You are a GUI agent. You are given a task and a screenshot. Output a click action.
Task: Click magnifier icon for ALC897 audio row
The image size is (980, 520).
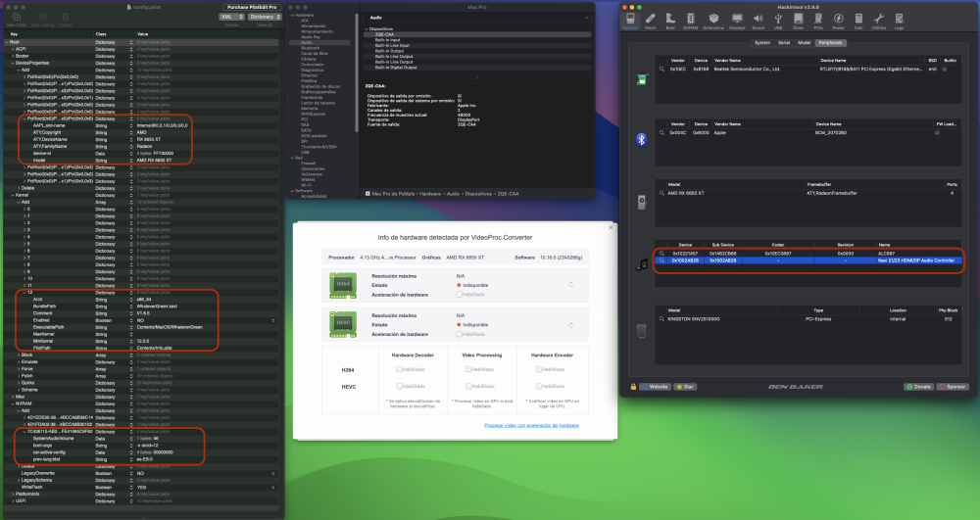coord(661,254)
